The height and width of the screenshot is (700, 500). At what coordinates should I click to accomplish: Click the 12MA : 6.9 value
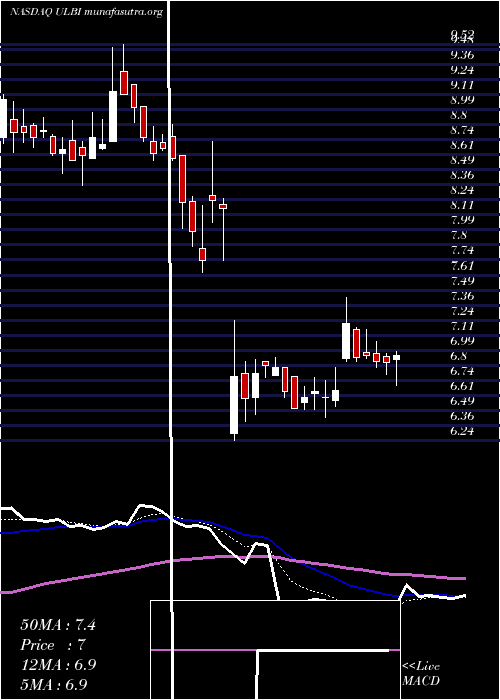57,664
